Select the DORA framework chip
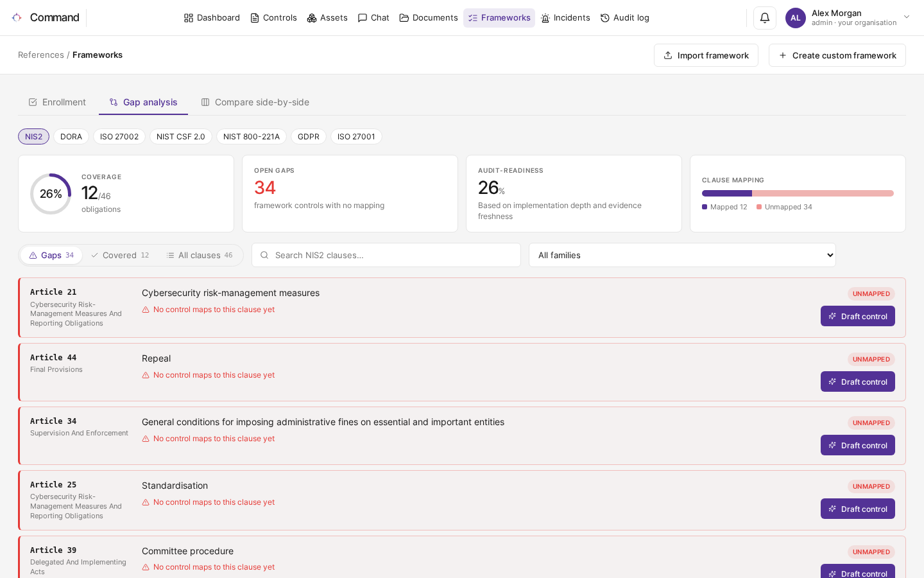 coord(71,137)
